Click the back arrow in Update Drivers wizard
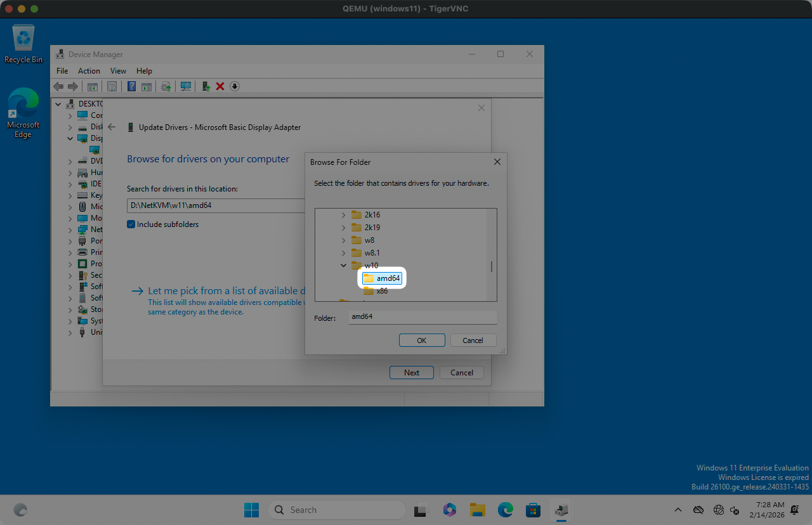Image resolution: width=812 pixels, height=525 pixels. point(112,127)
